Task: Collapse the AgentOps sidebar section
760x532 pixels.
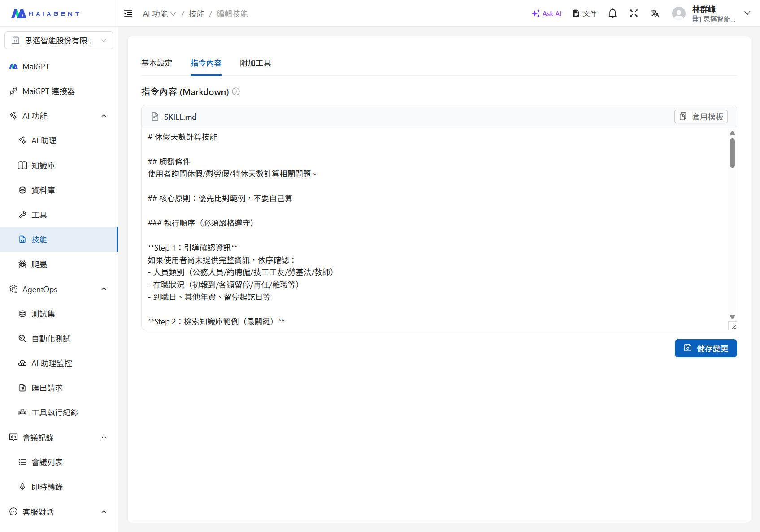Action: (104, 289)
